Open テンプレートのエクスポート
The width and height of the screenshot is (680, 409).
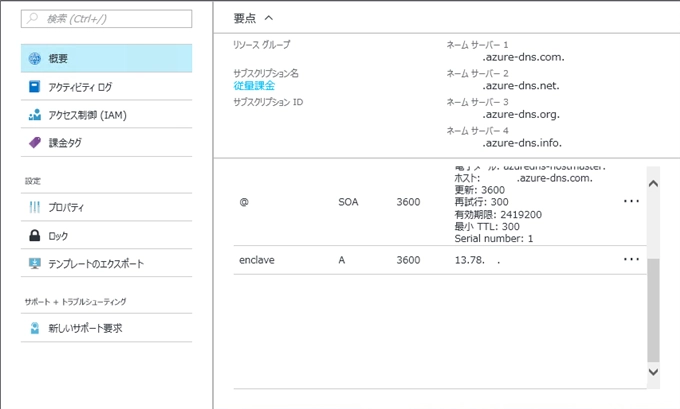click(x=106, y=263)
